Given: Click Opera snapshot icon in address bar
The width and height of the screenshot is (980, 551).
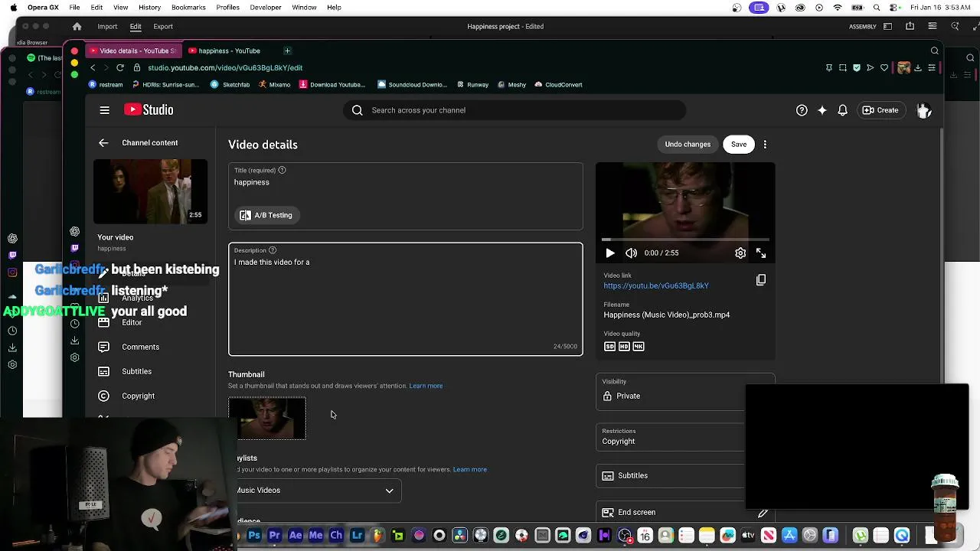Looking at the screenshot, I should 843,67.
